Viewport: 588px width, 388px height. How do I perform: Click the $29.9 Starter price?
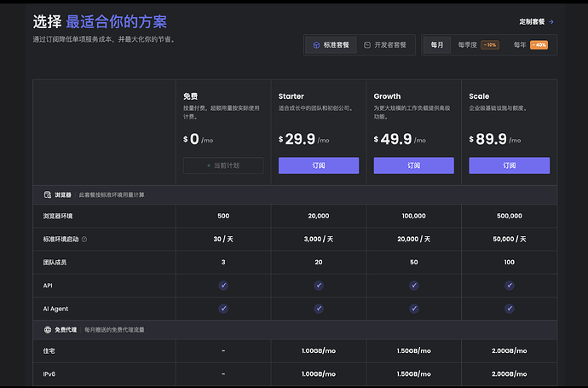(303, 139)
